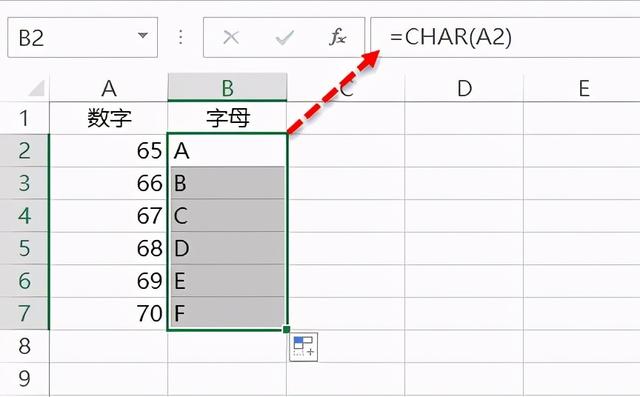Select row 2 header
640x397 pixels.
pyautogui.click(x=24, y=151)
